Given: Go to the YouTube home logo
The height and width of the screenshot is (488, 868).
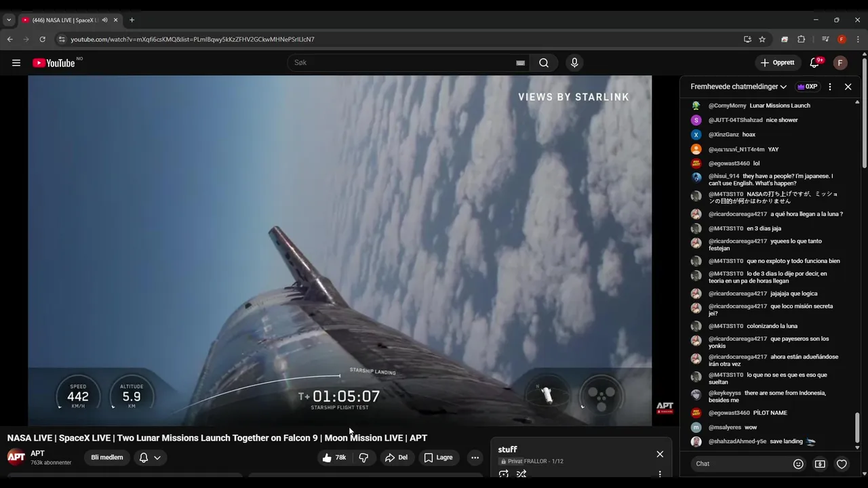Looking at the screenshot, I should click(x=54, y=63).
